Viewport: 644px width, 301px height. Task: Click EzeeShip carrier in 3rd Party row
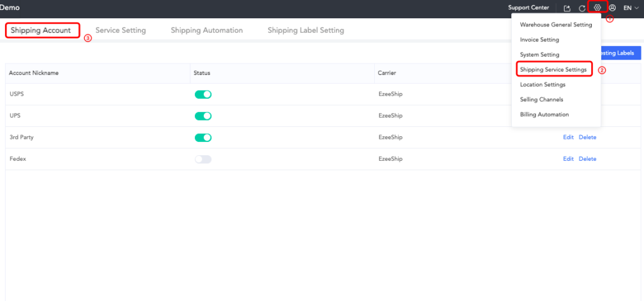[390, 138]
